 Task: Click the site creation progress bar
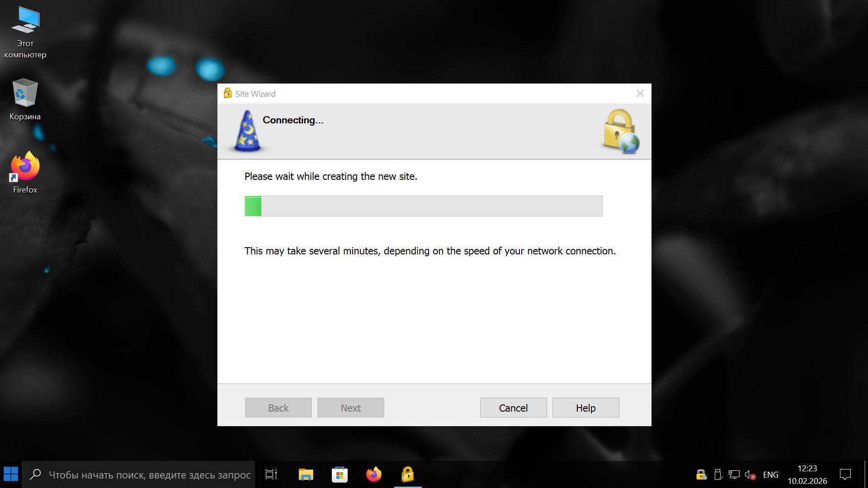point(423,206)
